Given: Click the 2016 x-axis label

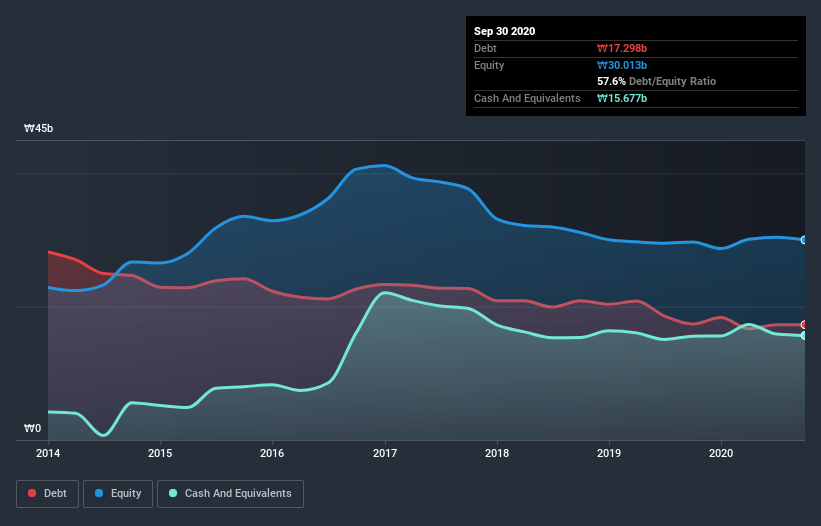Looking at the screenshot, I should click(272, 453).
